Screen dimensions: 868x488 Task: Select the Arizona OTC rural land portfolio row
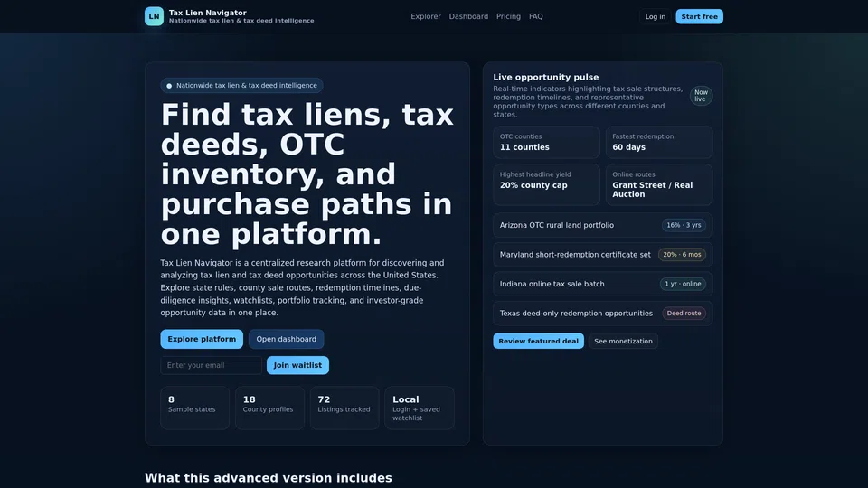click(x=602, y=225)
